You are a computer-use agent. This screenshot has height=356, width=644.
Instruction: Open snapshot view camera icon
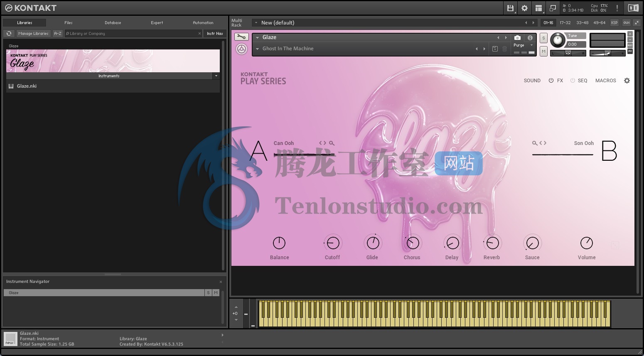point(517,37)
